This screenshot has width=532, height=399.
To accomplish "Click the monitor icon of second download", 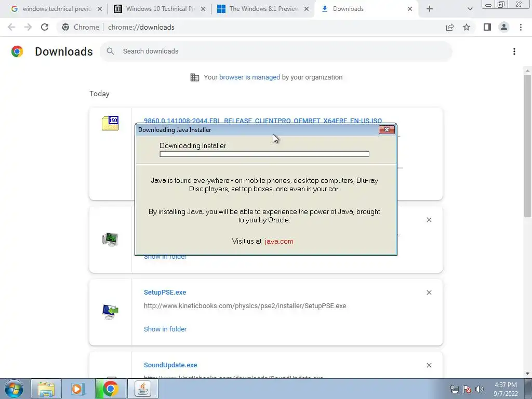I will pos(110,239).
